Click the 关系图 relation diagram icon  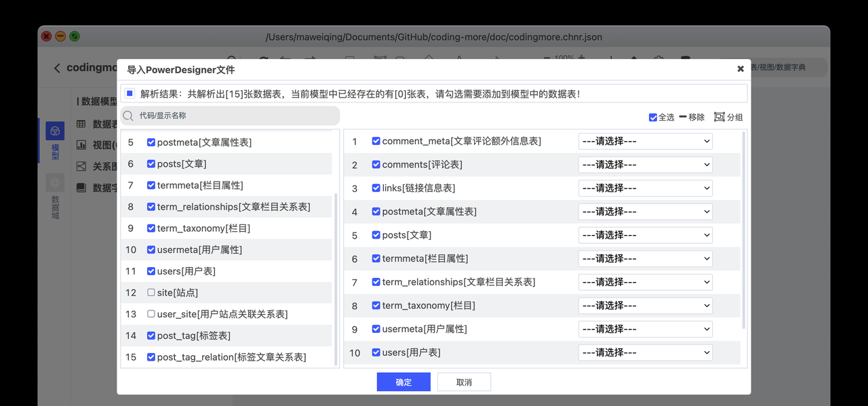point(83,166)
